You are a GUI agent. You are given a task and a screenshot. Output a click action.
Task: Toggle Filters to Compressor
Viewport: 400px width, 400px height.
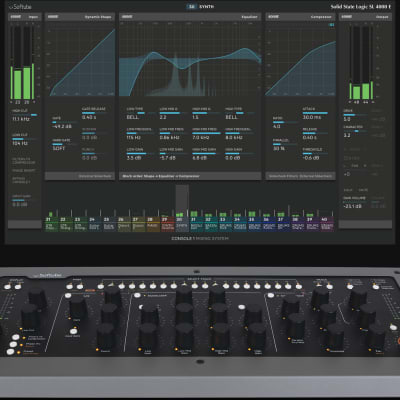point(24,161)
